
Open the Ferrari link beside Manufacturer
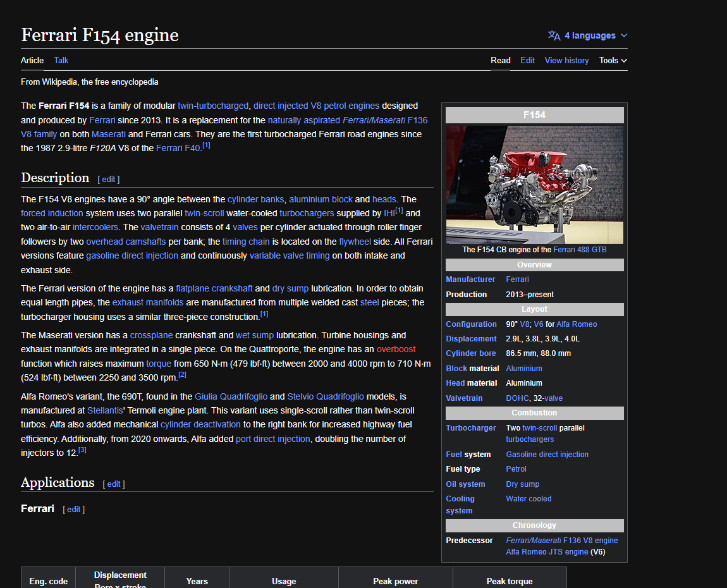[517, 279]
